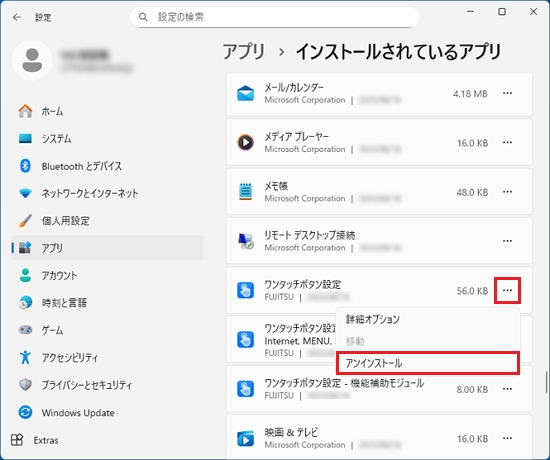
Task: Click the Bluetooth icon in sidebar
Action: point(25,166)
